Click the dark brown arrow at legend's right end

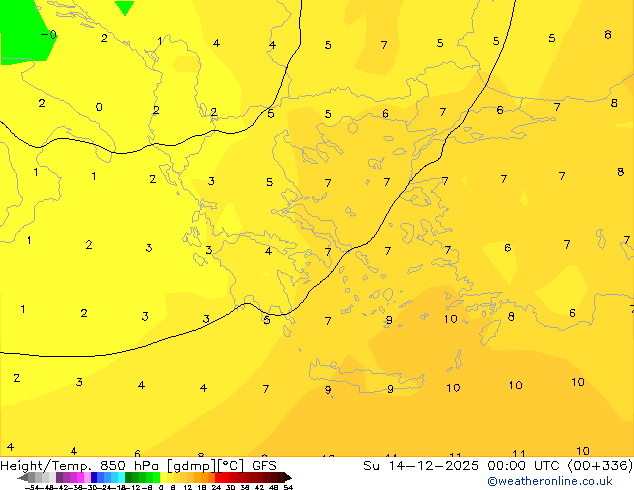coord(288,477)
